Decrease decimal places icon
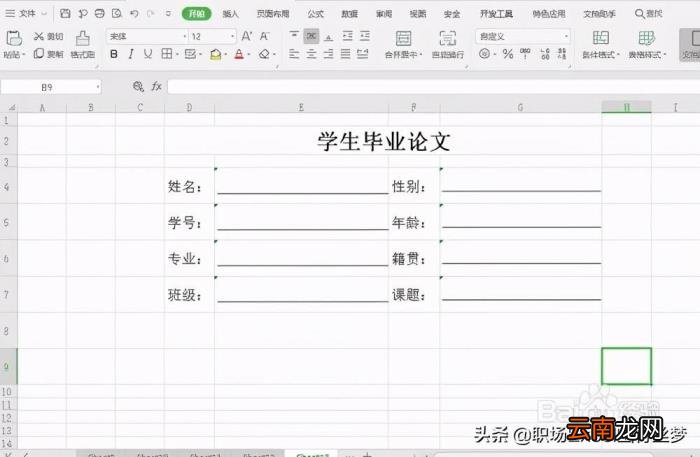 (562, 54)
